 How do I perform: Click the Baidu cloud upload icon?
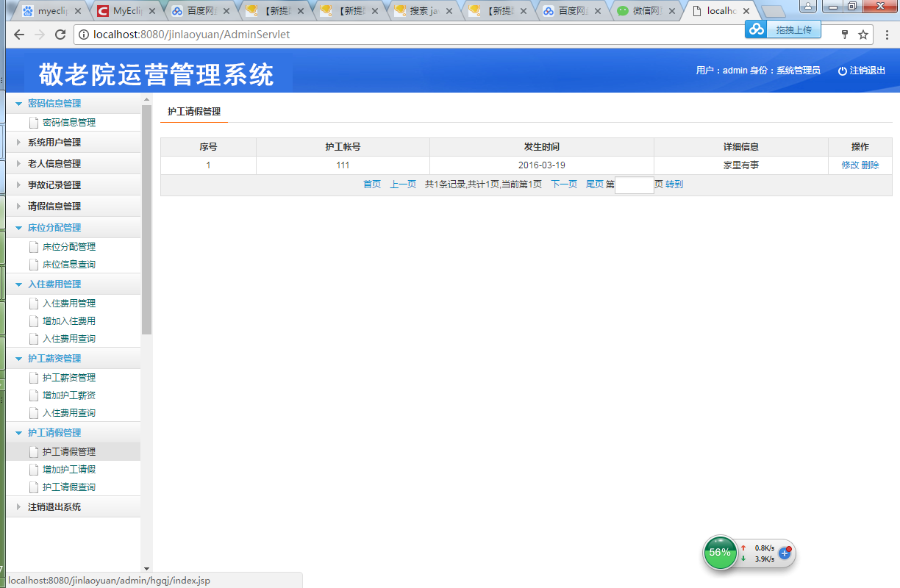click(757, 29)
